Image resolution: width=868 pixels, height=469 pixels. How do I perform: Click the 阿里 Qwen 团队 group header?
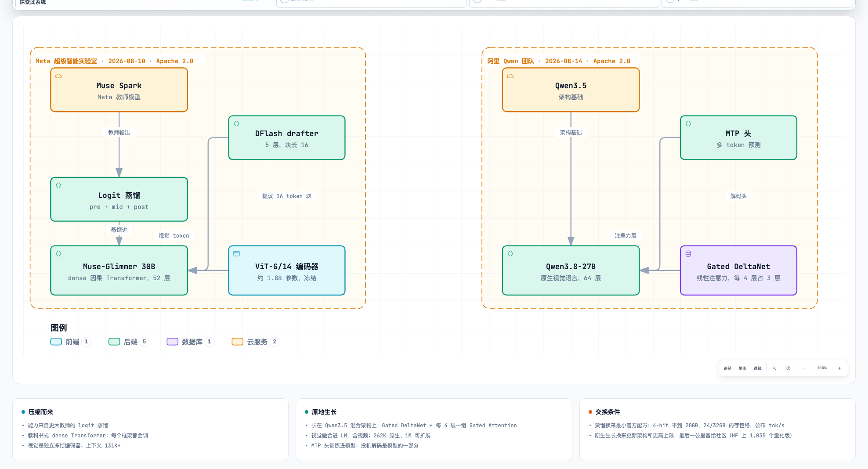[559, 61]
